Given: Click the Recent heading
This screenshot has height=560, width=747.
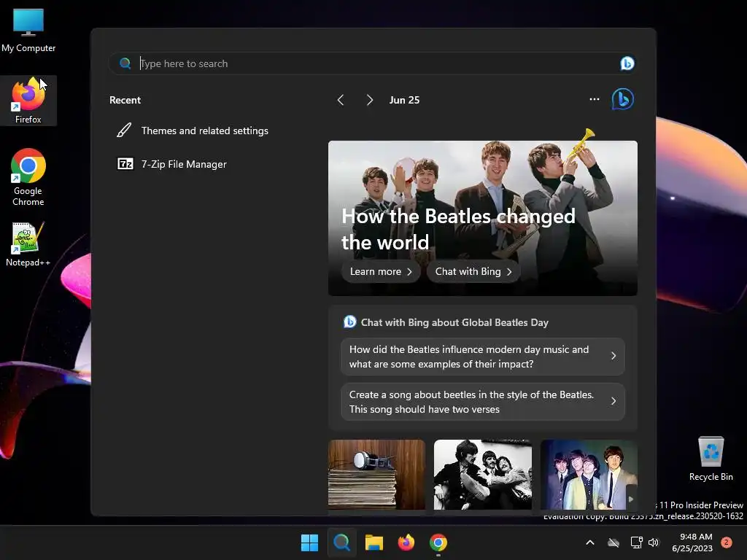Looking at the screenshot, I should pyautogui.click(x=125, y=100).
